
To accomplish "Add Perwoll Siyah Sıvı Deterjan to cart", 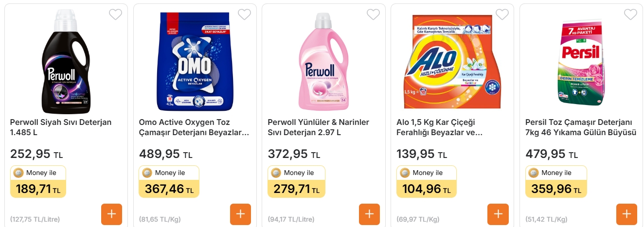I will [x=112, y=214].
